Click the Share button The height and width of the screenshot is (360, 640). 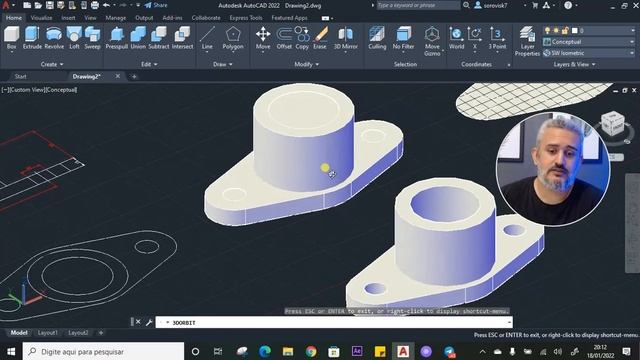coord(156,5)
